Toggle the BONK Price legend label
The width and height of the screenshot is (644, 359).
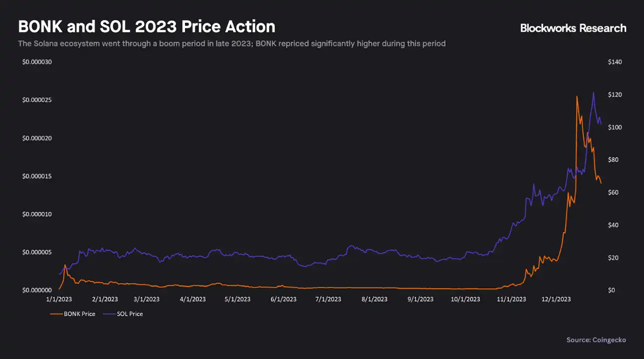point(79,314)
